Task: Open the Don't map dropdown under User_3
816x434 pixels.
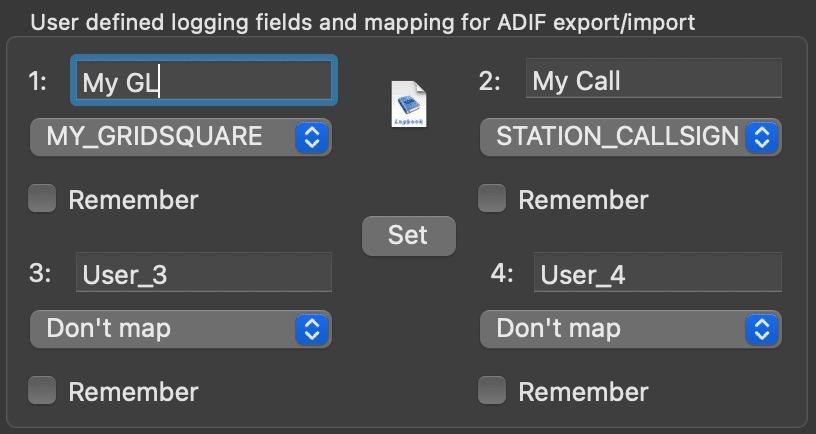Action: [181, 329]
